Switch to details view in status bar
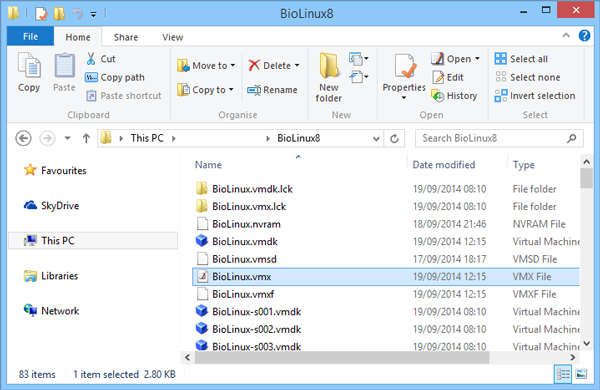600x390 pixels. pyautogui.click(x=563, y=374)
